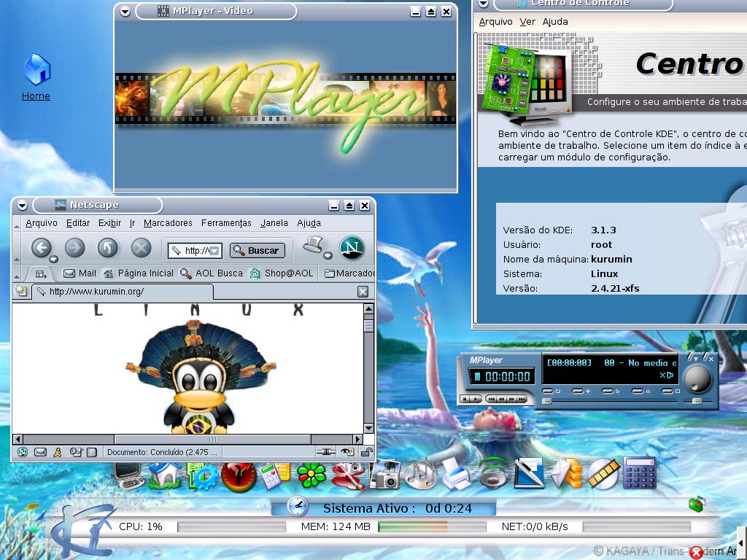The image size is (747, 560).
Task: Click the vertical scrollbar down arrow in Netscape
Action: click(368, 428)
